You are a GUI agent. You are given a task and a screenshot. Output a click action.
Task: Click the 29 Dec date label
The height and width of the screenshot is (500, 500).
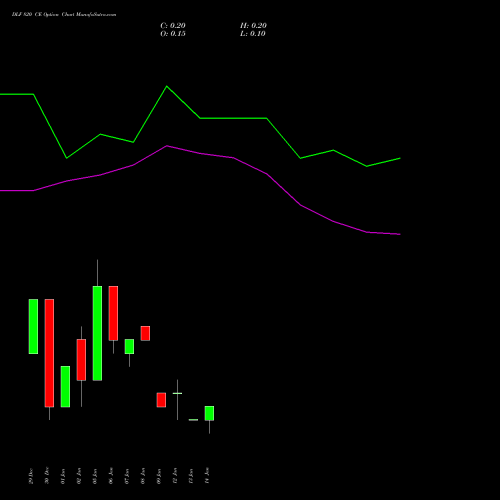(31, 476)
